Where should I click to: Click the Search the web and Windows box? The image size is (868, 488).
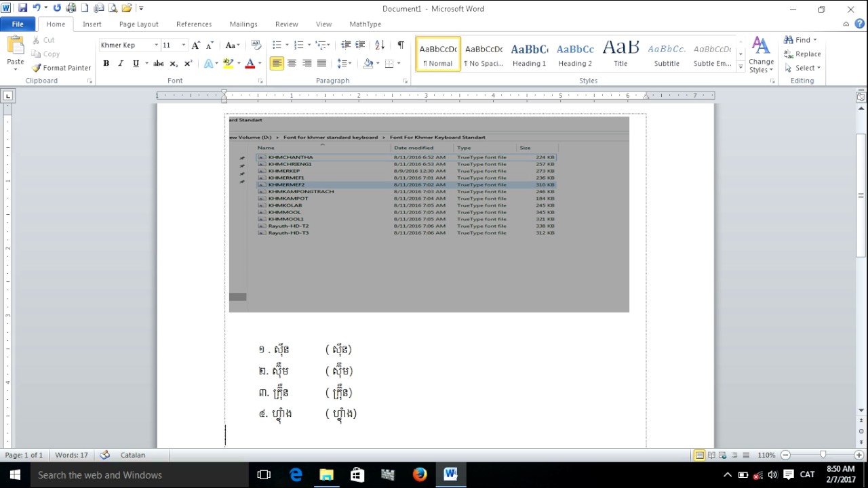point(140,474)
